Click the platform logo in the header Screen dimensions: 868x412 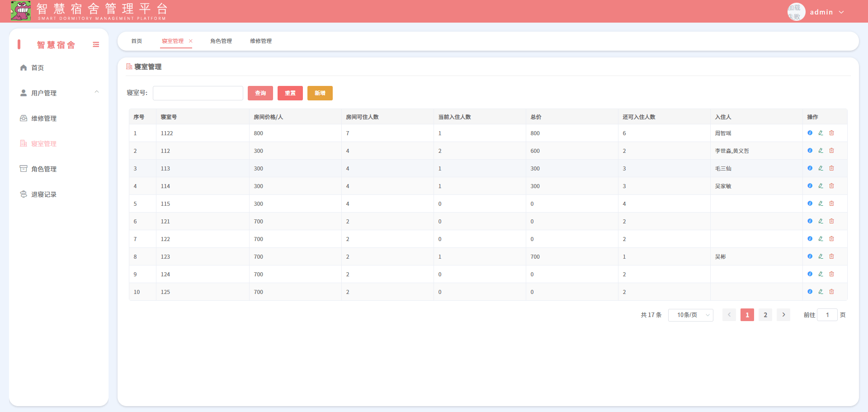(x=21, y=11)
